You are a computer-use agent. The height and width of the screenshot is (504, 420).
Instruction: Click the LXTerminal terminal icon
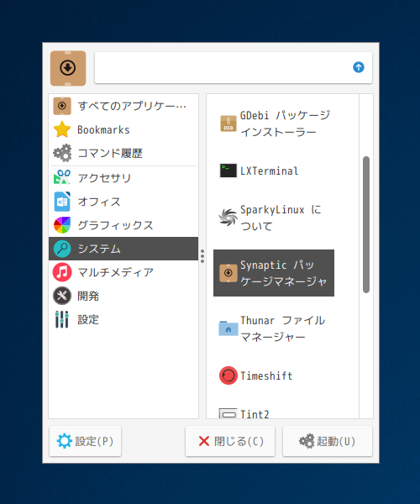point(228,171)
